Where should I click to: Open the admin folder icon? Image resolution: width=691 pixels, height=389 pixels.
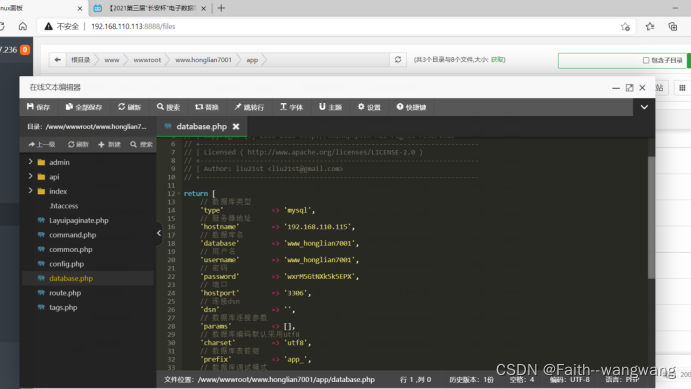(x=41, y=162)
